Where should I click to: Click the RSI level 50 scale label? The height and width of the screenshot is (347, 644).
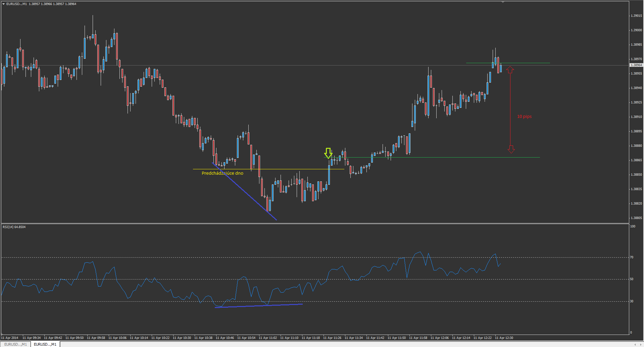632,279
